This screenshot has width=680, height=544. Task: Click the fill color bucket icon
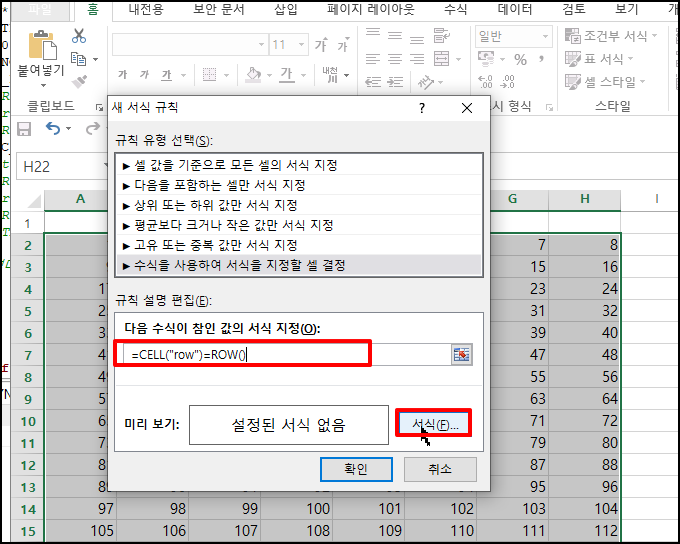pyautogui.click(x=253, y=74)
